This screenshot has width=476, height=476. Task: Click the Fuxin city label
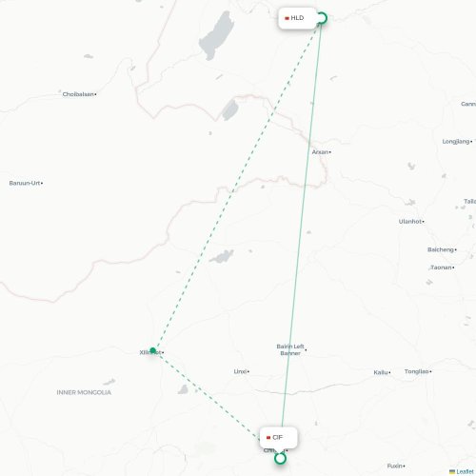click(395, 466)
